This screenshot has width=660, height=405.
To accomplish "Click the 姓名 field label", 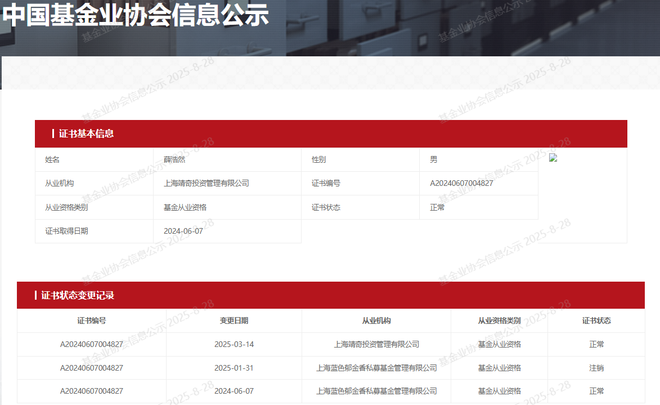I will pyautogui.click(x=53, y=160).
